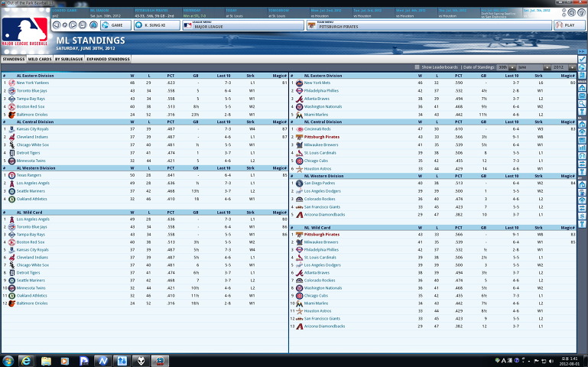
Task: Open the year dropdown showing 2012
Action: click(x=564, y=67)
